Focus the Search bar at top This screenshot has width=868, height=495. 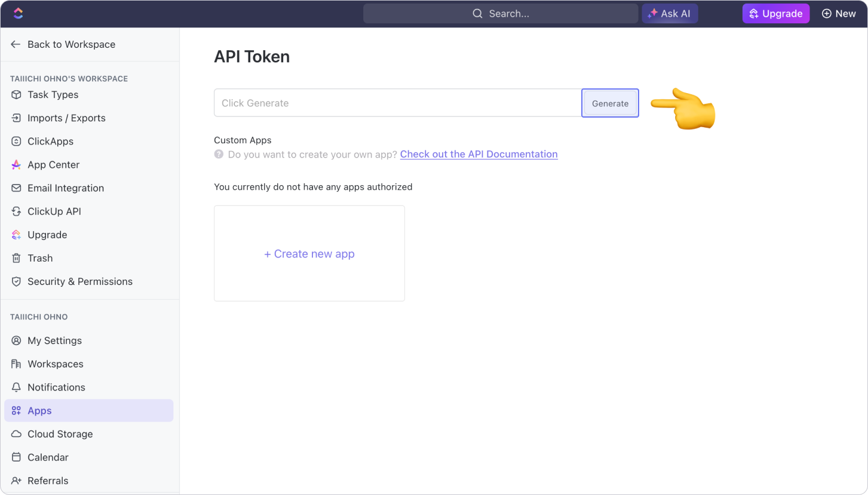500,13
